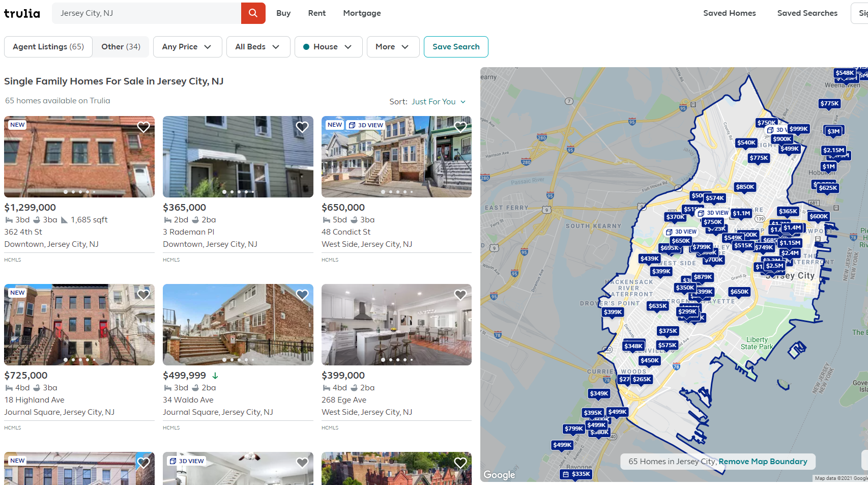
Task: Open the 34 Waldo Ave listing photo
Action: pyautogui.click(x=238, y=325)
